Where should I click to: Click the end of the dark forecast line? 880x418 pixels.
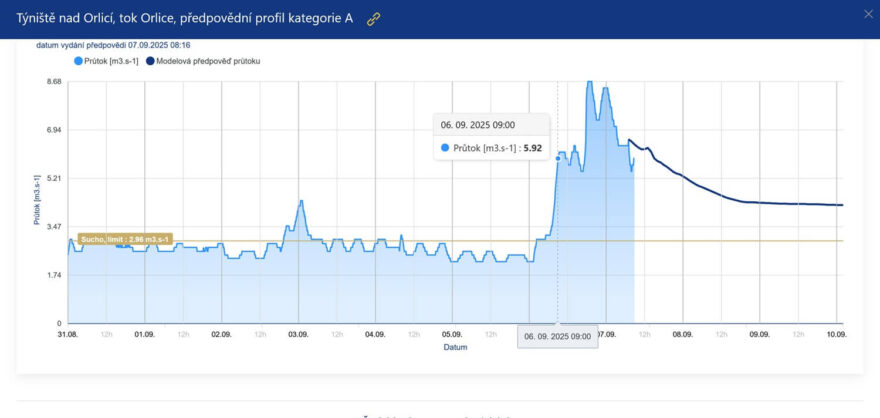843,205
